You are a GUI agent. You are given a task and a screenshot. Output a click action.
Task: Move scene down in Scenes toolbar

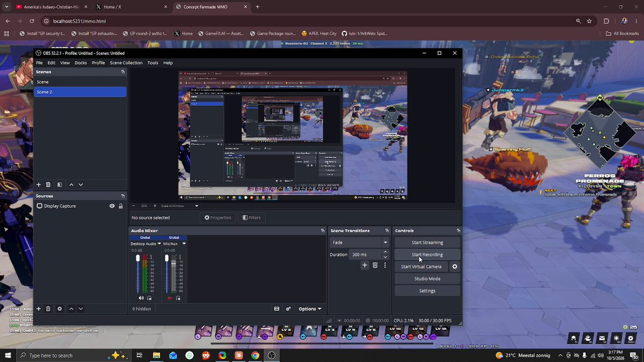81,184
